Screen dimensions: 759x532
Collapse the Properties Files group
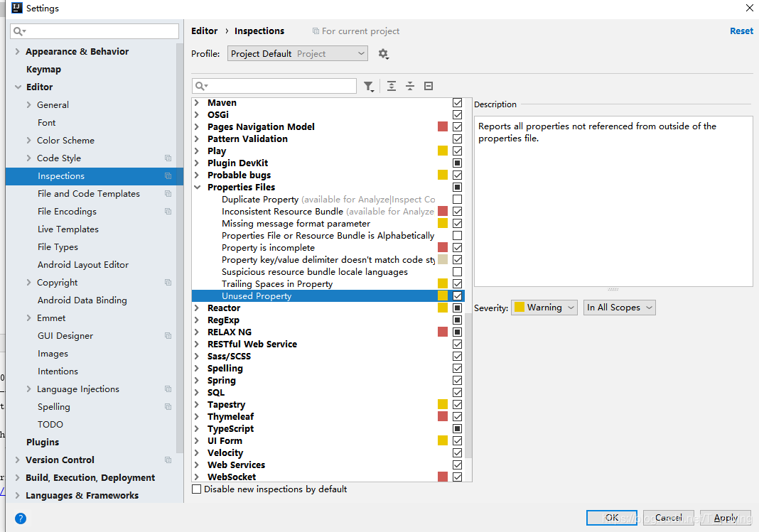point(197,188)
